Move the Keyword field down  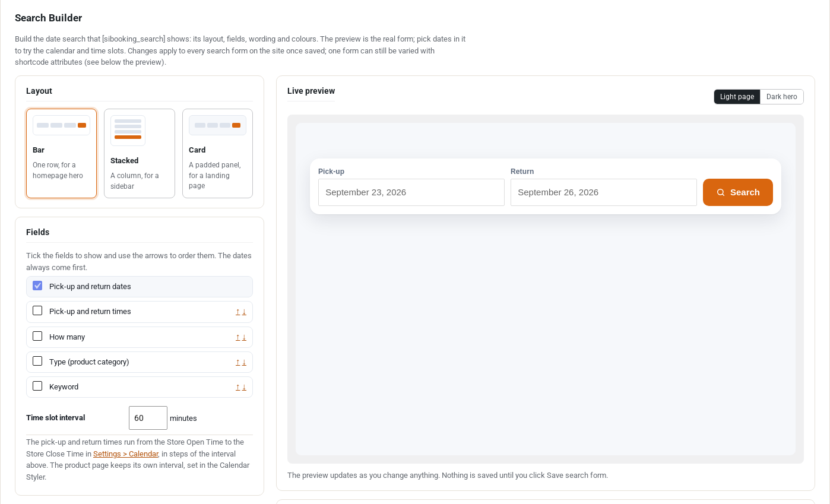244,387
